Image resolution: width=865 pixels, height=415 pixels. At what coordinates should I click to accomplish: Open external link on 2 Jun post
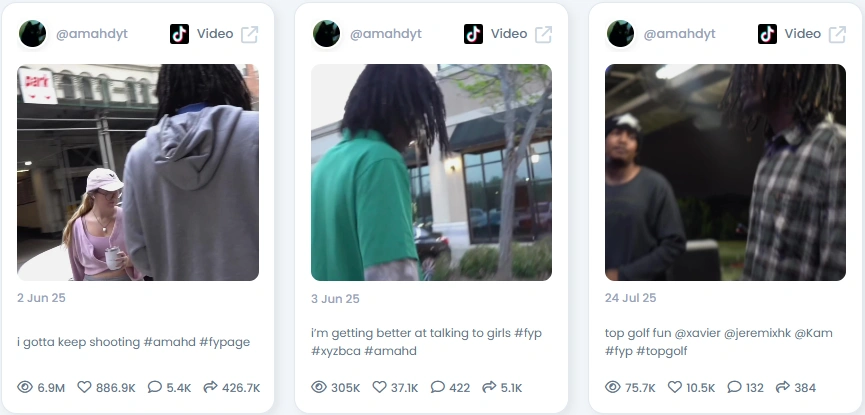pos(249,34)
